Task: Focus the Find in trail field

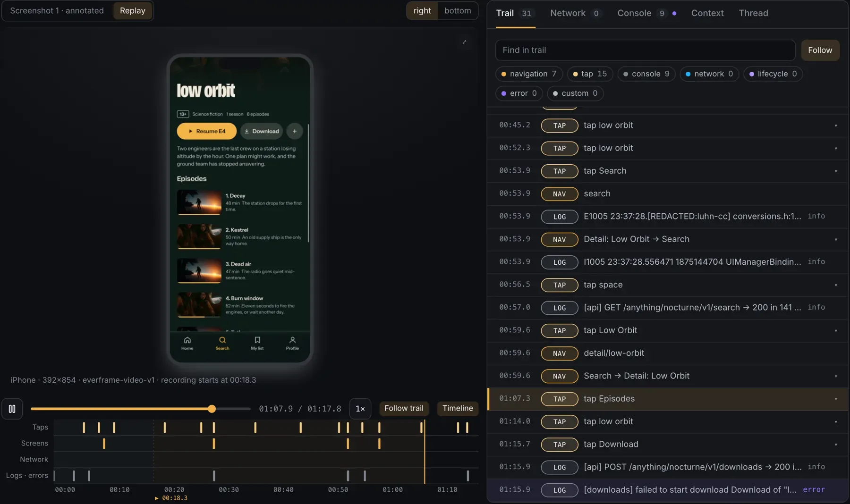Action: pyautogui.click(x=645, y=50)
